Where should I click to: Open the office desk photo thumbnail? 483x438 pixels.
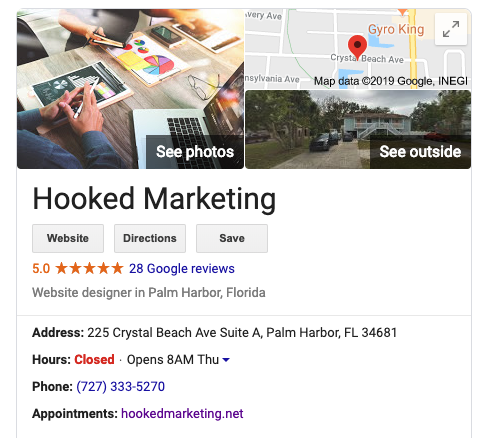tap(130, 89)
